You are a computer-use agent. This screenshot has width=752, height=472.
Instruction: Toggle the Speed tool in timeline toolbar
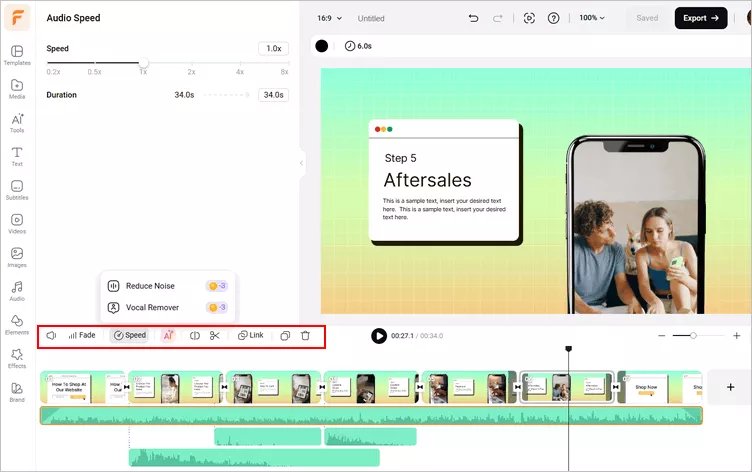pos(129,335)
